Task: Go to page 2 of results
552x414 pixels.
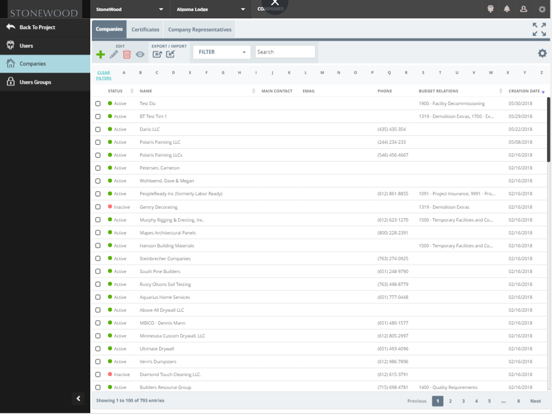Action: click(x=450, y=401)
